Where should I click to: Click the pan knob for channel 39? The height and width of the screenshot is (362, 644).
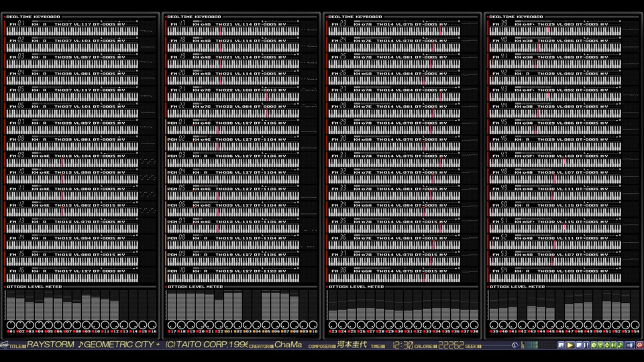[494, 324]
